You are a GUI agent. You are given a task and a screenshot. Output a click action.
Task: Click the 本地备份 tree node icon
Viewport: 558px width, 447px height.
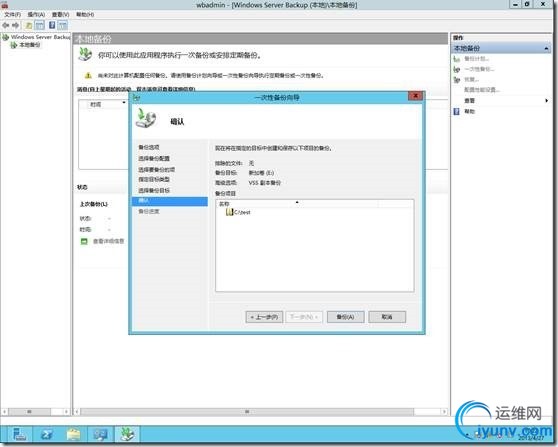[x=14, y=45]
